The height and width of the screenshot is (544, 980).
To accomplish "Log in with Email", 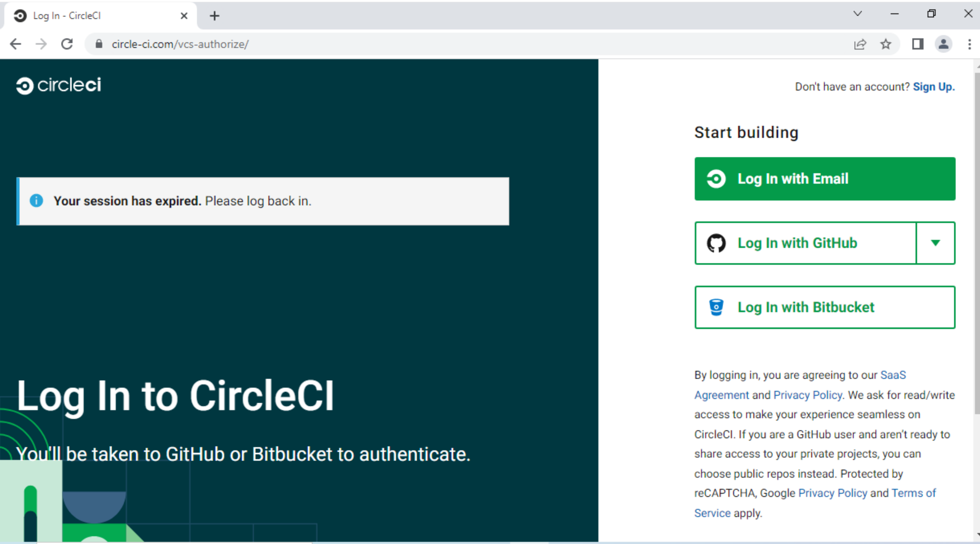I will point(825,179).
